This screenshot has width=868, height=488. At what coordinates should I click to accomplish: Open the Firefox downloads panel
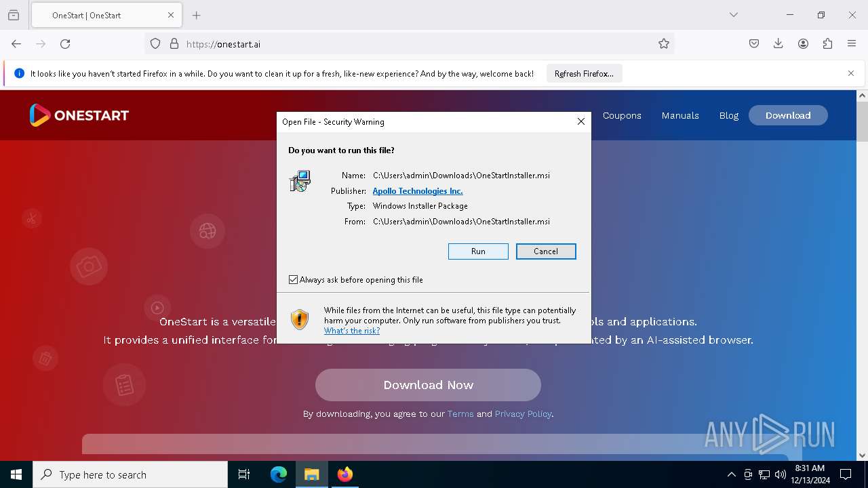[778, 44]
